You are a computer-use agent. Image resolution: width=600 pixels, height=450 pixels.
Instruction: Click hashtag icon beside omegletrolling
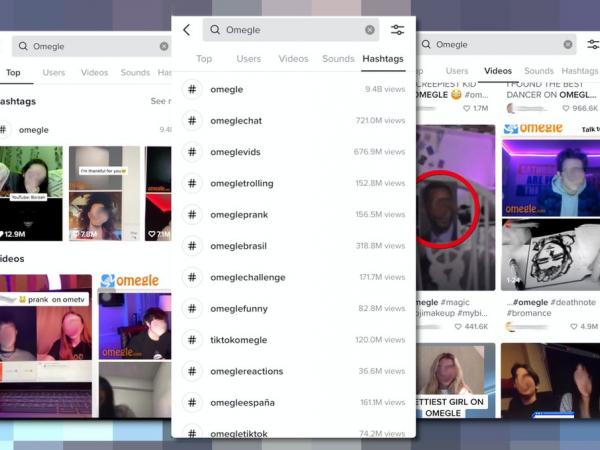(192, 184)
